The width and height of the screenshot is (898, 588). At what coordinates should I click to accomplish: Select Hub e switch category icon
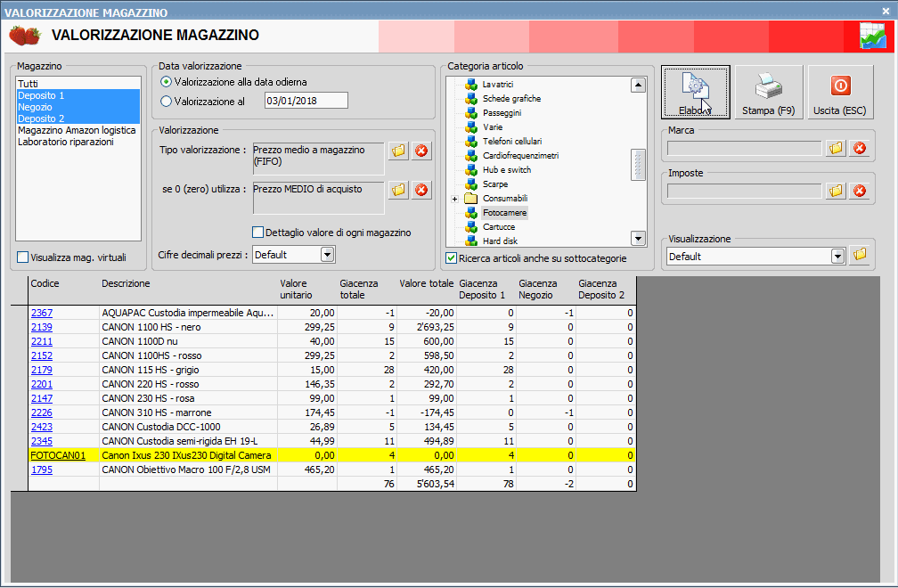tap(470, 170)
